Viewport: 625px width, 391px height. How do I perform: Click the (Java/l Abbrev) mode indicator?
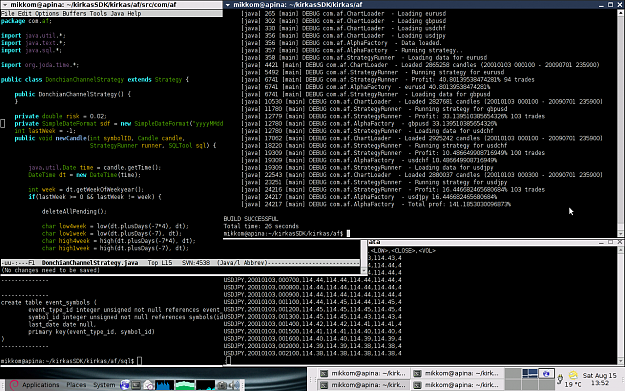point(242,263)
